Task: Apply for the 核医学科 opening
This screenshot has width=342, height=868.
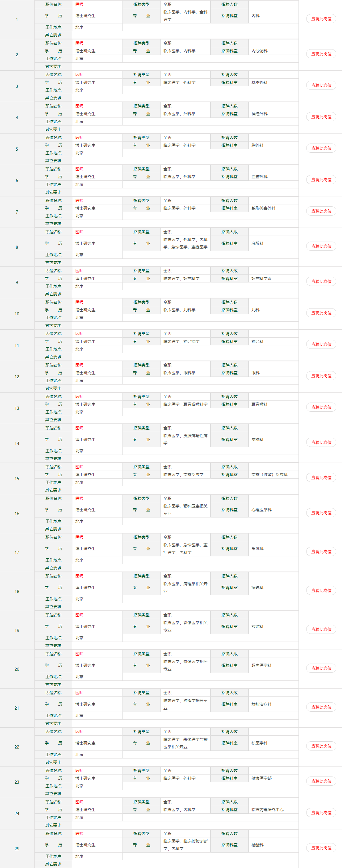Action: point(321,746)
